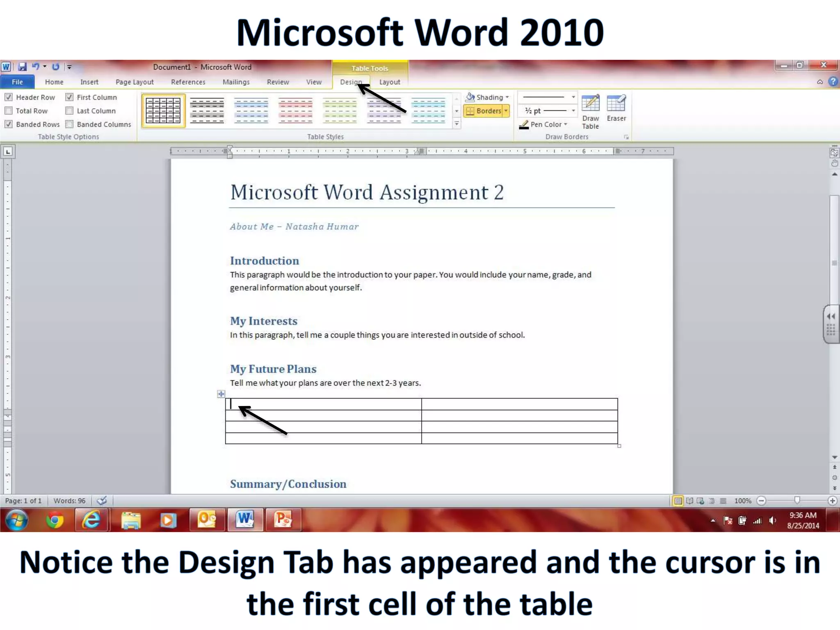Click the Pen Color button
Screen dimensions: 840x630
[x=543, y=124]
